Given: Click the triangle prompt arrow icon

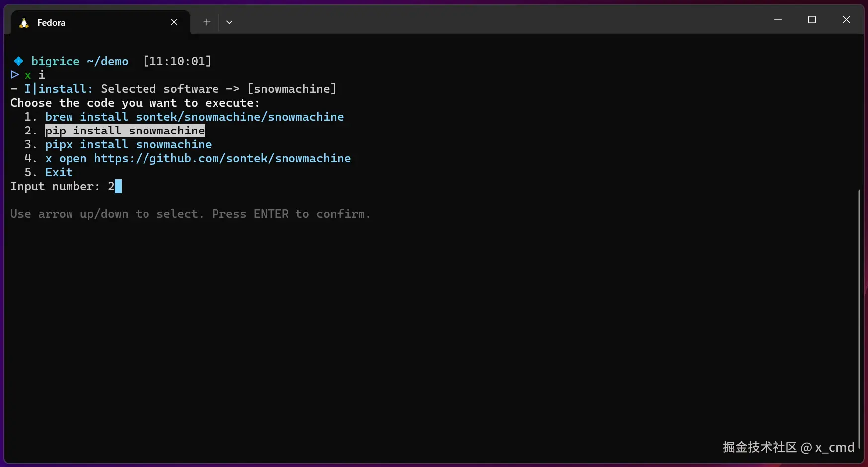Looking at the screenshot, I should click(x=15, y=75).
